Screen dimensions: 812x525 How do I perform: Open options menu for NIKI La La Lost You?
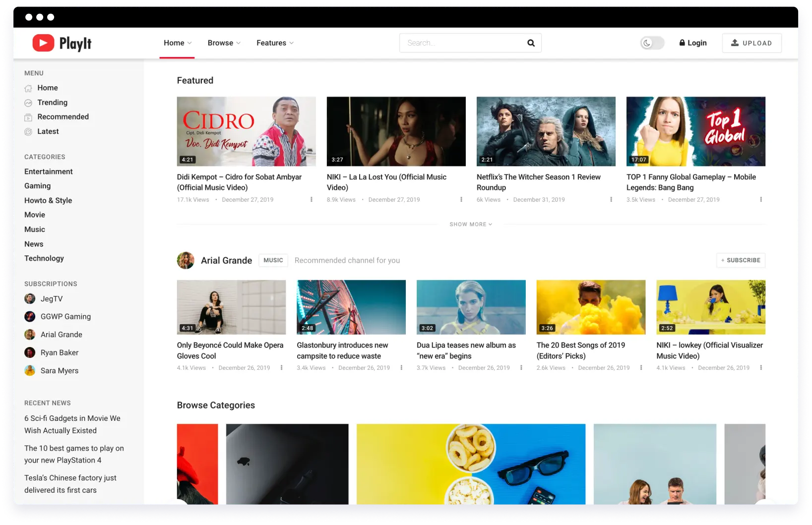pos(461,200)
